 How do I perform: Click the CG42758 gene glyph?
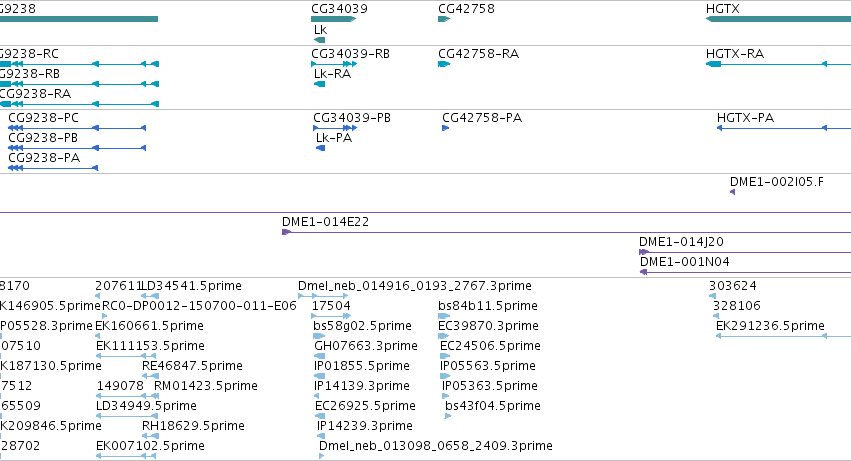(444, 19)
